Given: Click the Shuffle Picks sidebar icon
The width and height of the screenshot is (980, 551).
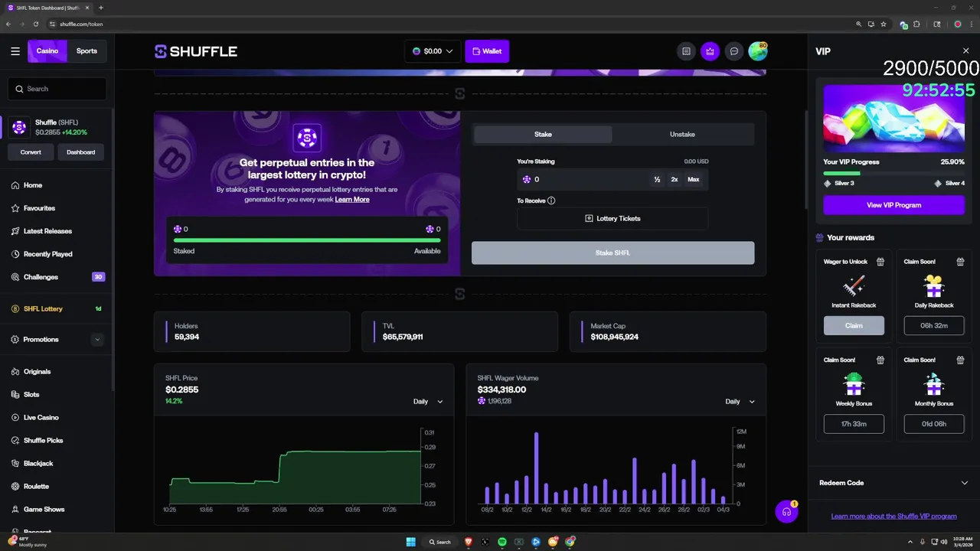Looking at the screenshot, I should [15, 441].
